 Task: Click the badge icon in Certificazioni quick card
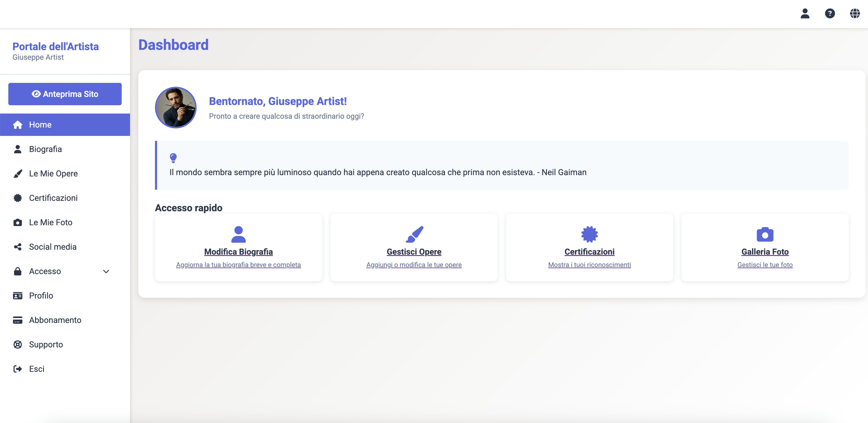pos(589,234)
